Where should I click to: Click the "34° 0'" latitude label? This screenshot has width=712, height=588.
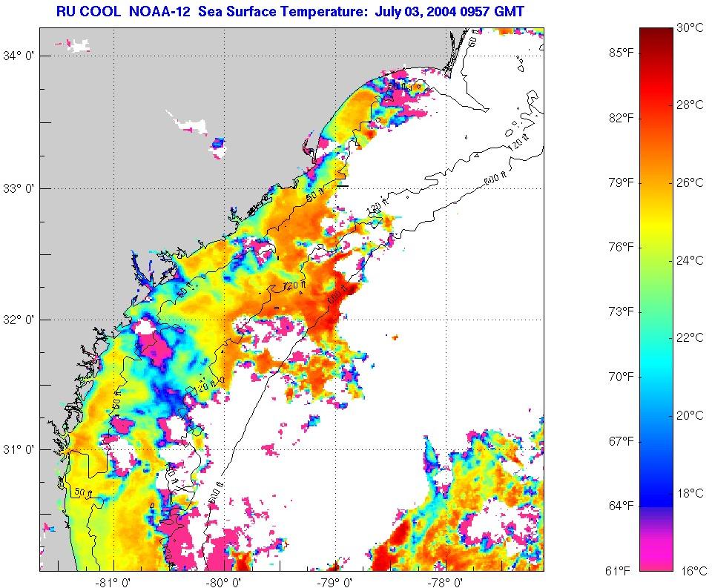point(19,56)
